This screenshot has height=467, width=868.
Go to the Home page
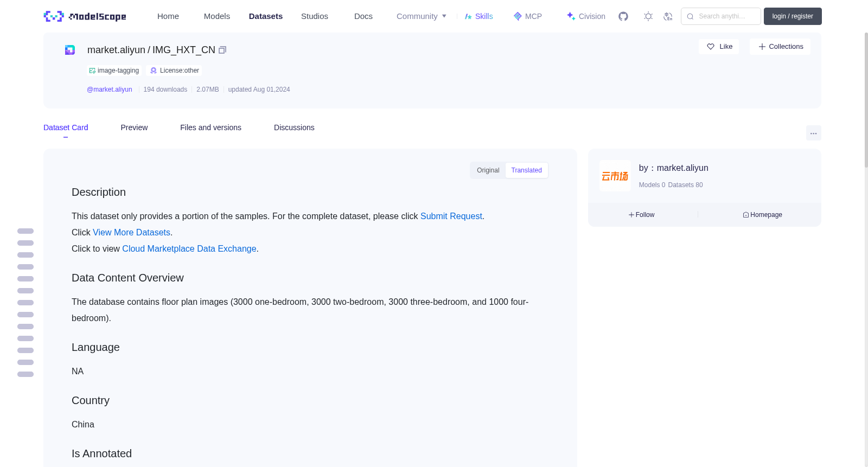click(x=168, y=16)
